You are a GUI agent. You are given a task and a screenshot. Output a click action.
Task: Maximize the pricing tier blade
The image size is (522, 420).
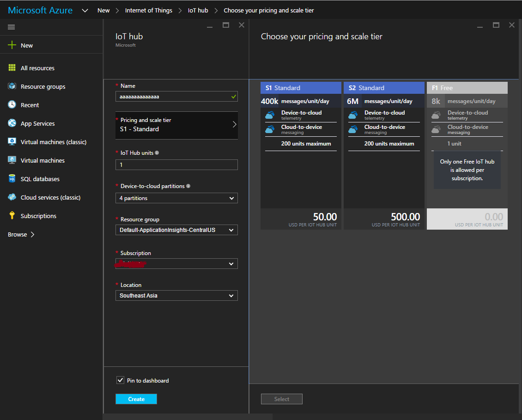[496, 25]
